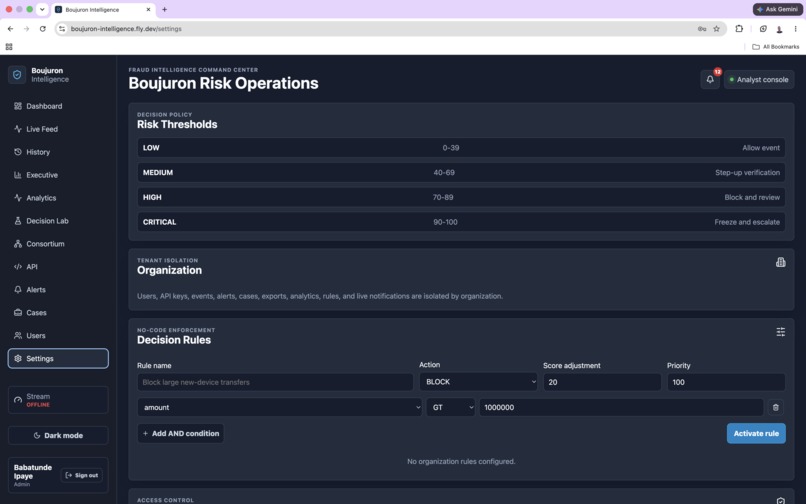Click the Priority field showing 100
806x504 pixels.
(726, 382)
